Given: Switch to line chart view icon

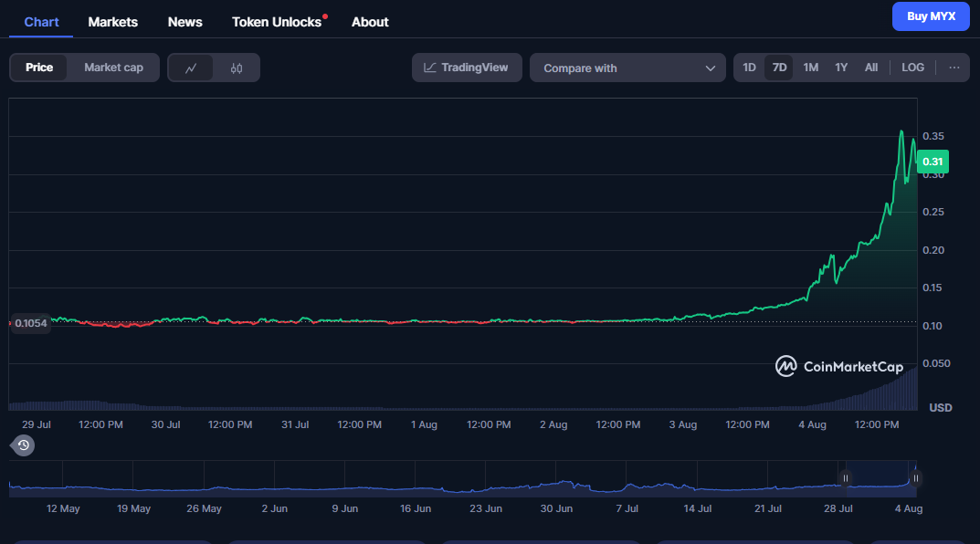Looking at the screenshot, I should tap(191, 68).
